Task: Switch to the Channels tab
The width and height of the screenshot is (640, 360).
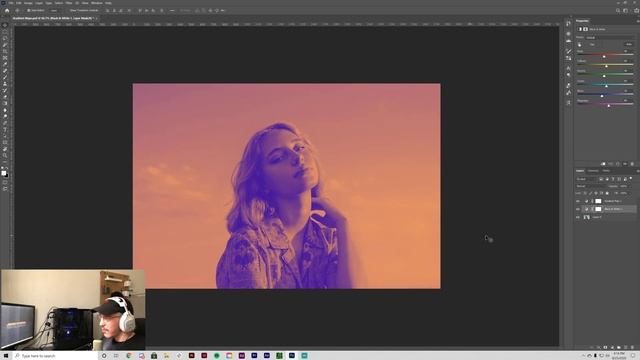Action: click(593, 171)
